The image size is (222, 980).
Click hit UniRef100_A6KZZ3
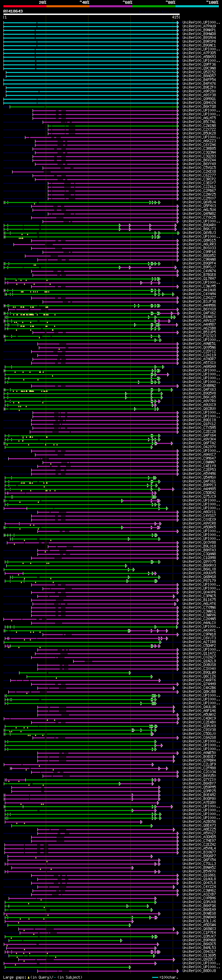tap(199, 141)
